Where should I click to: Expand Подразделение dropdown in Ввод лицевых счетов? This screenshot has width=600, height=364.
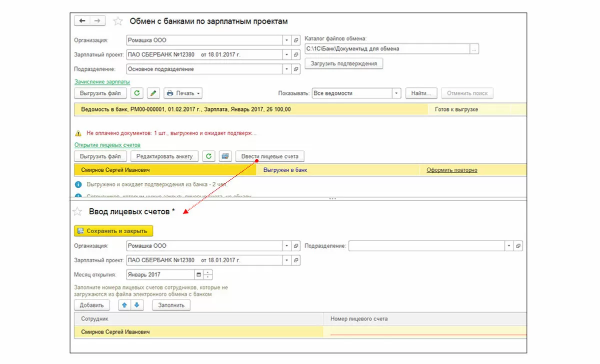(509, 246)
